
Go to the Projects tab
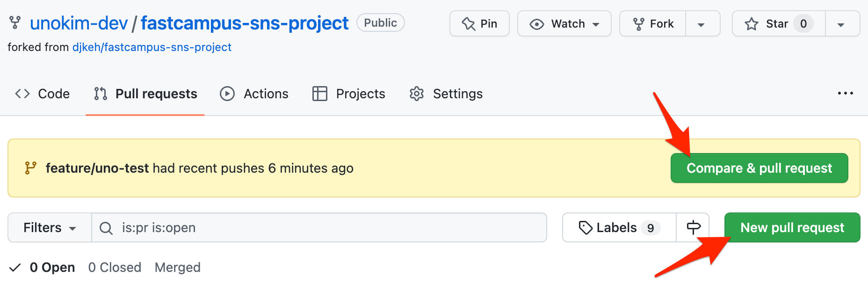tap(349, 94)
